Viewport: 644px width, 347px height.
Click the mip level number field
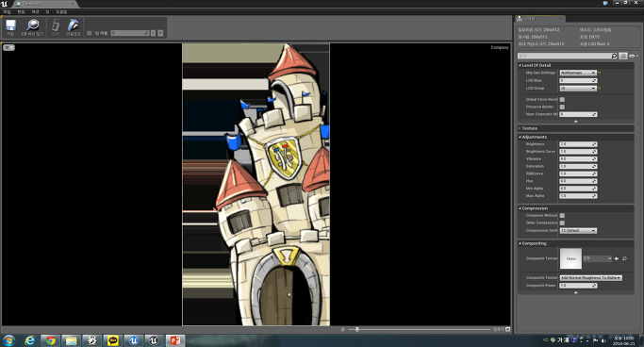point(130,33)
